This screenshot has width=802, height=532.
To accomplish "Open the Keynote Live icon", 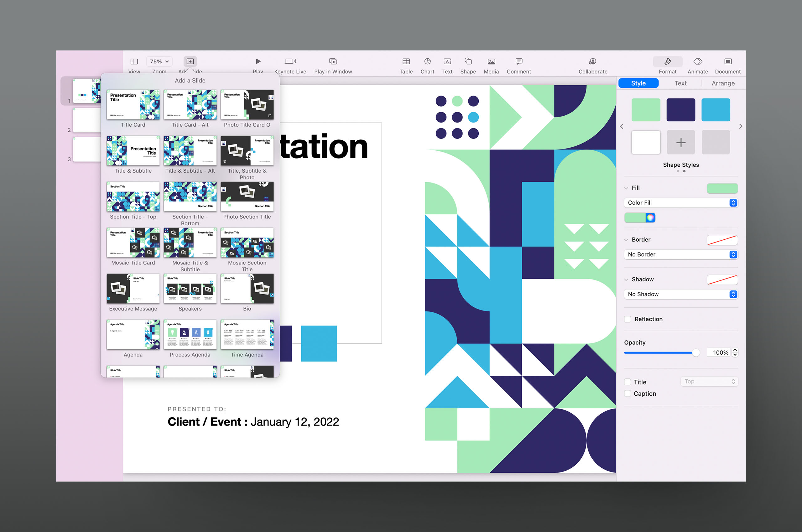I will click(x=290, y=61).
